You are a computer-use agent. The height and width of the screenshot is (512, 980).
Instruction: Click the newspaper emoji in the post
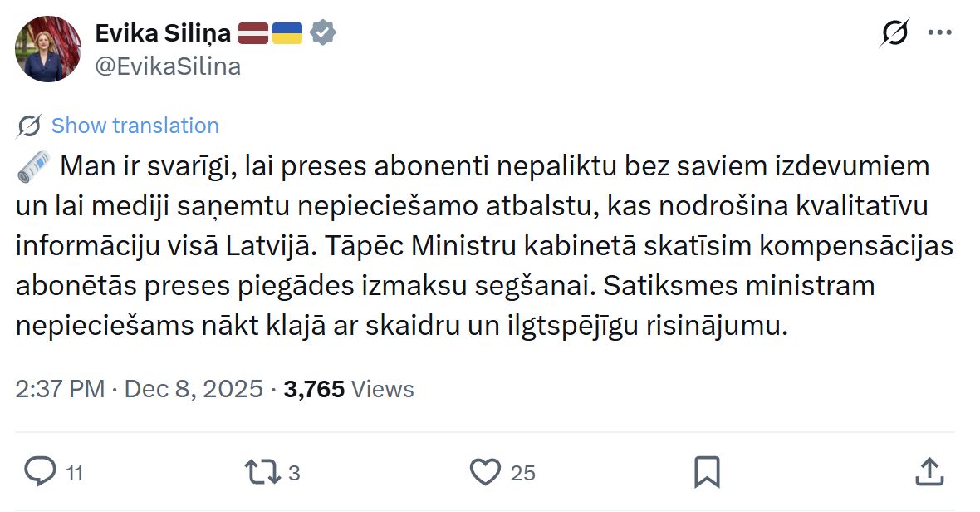pos(33,166)
